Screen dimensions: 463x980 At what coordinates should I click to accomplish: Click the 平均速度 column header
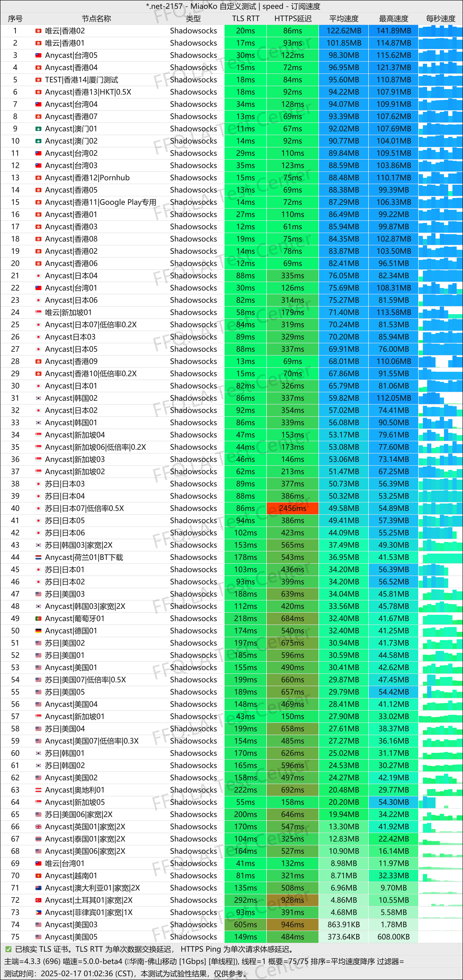click(344, 19)
